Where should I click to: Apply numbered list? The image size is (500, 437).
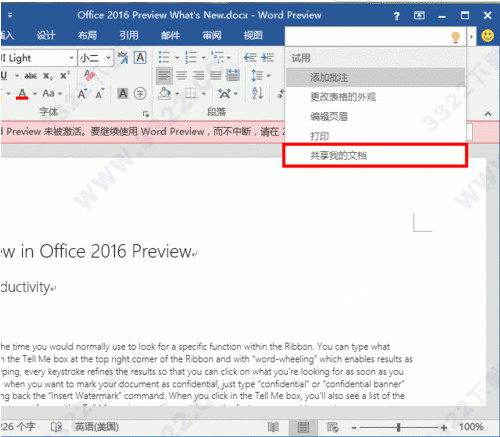click(191, 57)
